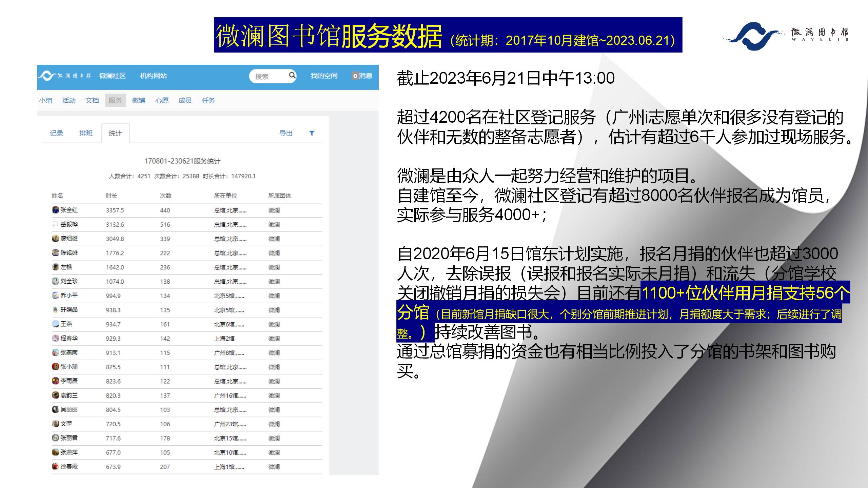Open 微澜社区 in the top navigation
The image size is (868, 488).
(112, 76)
